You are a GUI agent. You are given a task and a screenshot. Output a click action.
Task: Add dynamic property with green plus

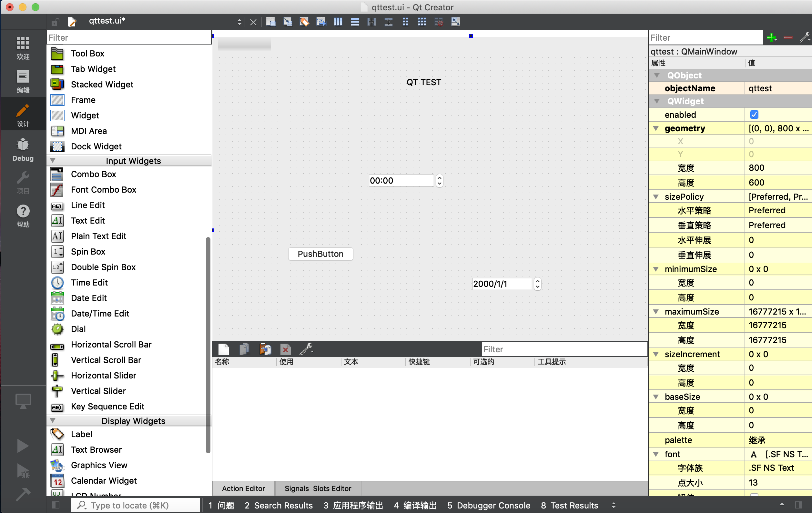point(772,37)
